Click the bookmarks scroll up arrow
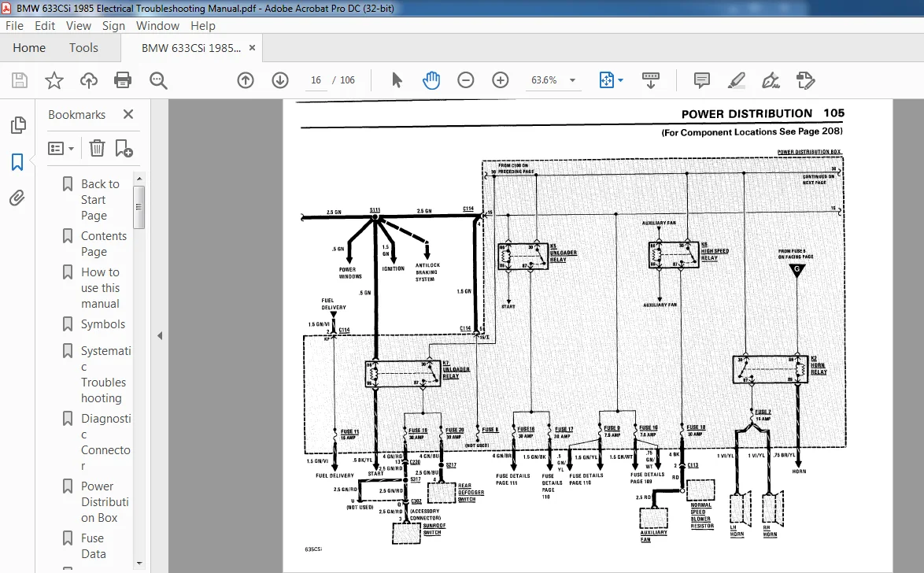The height and width of the screenshot is (573, 924). (x=139, y=179)
